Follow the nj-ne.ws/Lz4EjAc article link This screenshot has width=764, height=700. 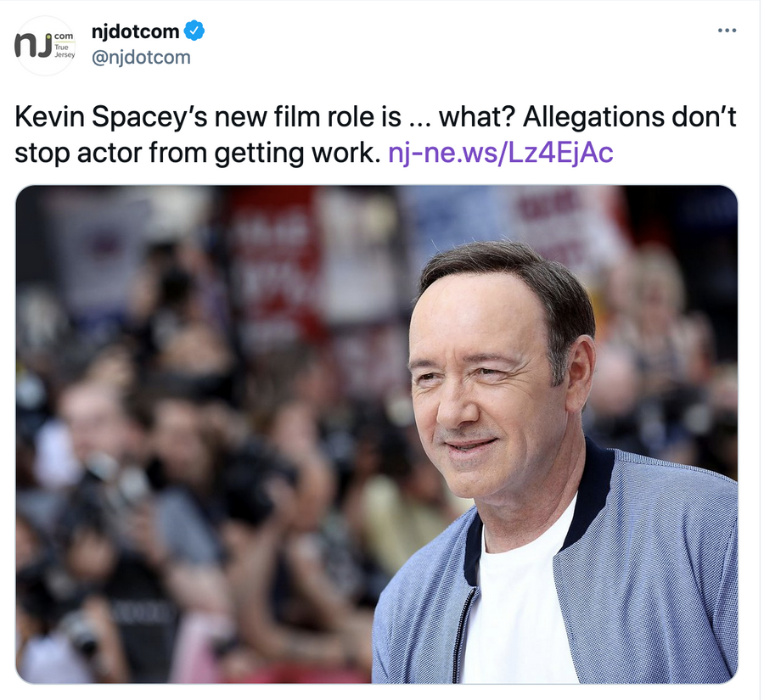(500, 153)
